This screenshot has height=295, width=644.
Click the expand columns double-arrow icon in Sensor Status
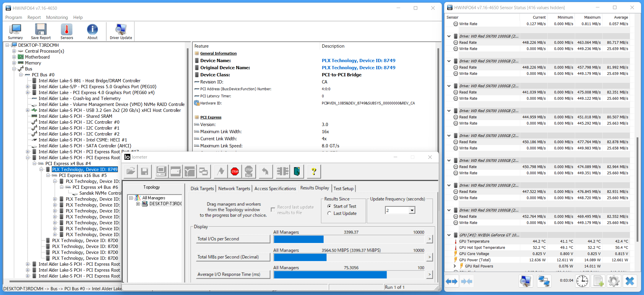click(452, 281)
